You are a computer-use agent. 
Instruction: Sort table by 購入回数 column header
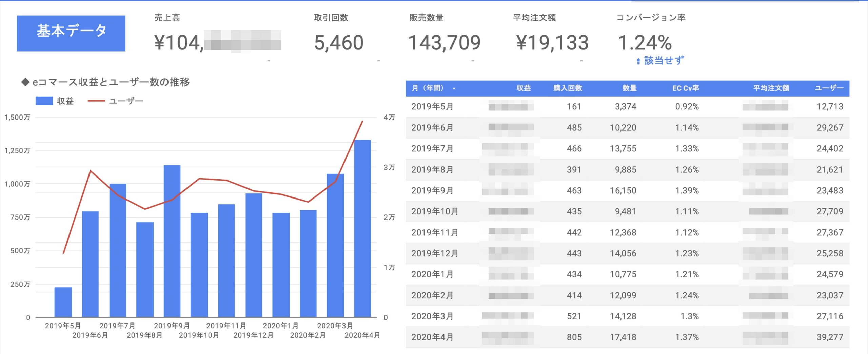568,88
